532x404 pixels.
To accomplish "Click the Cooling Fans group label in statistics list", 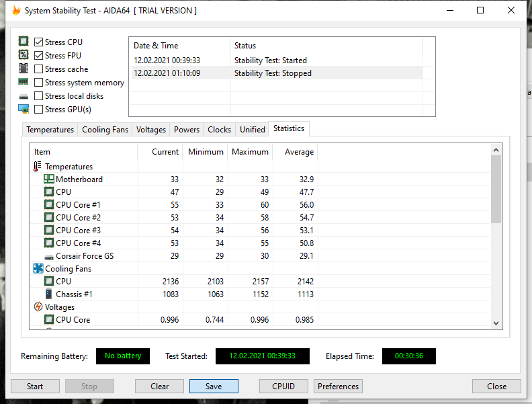I will 69,269.
